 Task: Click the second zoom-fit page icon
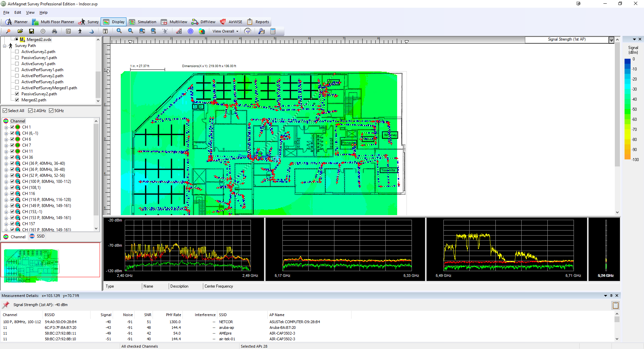click(154, 31)
